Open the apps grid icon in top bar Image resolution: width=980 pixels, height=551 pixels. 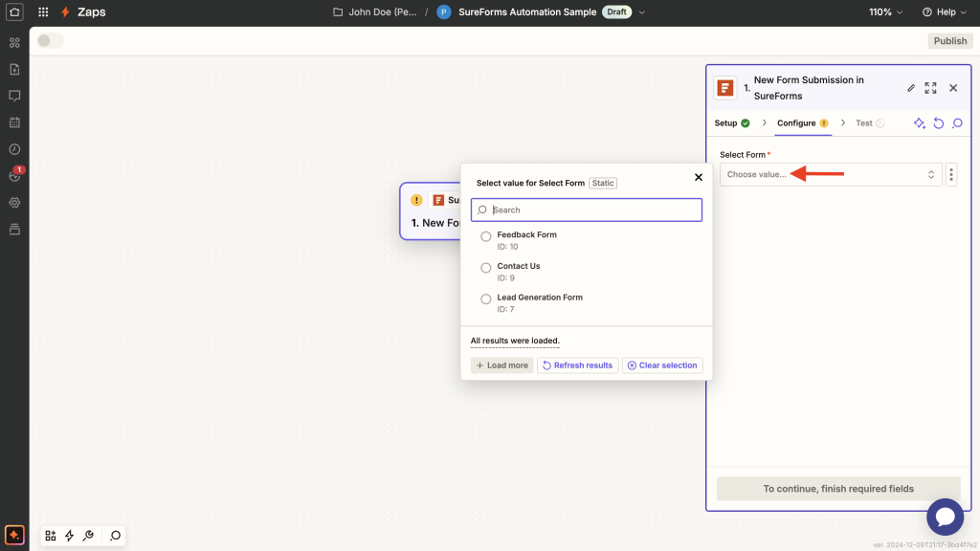[x=42, y=11]
